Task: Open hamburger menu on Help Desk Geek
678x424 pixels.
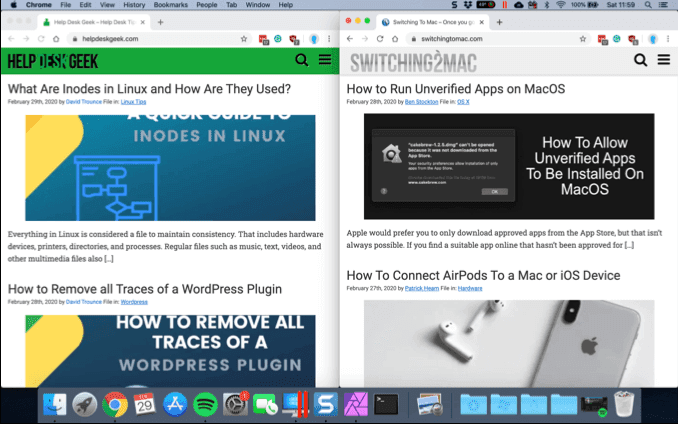Action: [325, 59]
